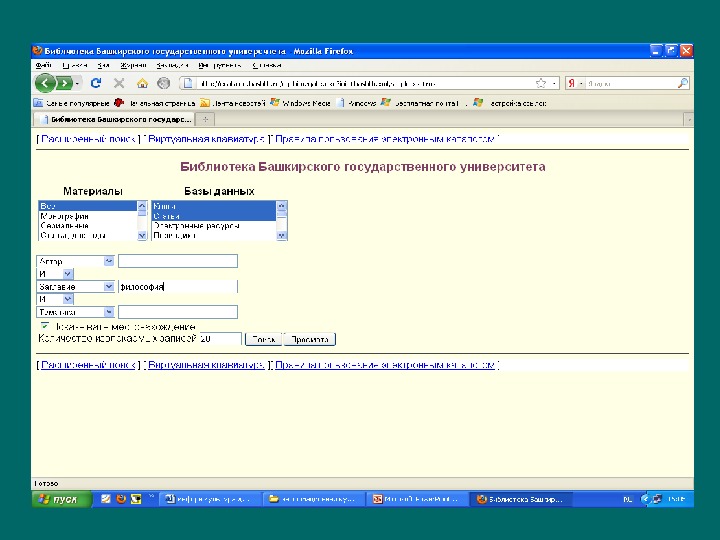Bookmark this page with the star icon

[x=541, y=83]
